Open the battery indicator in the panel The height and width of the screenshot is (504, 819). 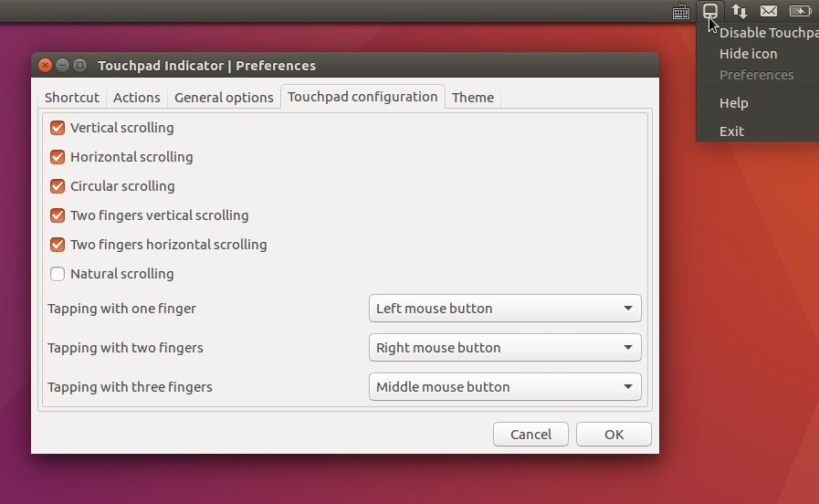pyautogui.click(x=800, y=11)
